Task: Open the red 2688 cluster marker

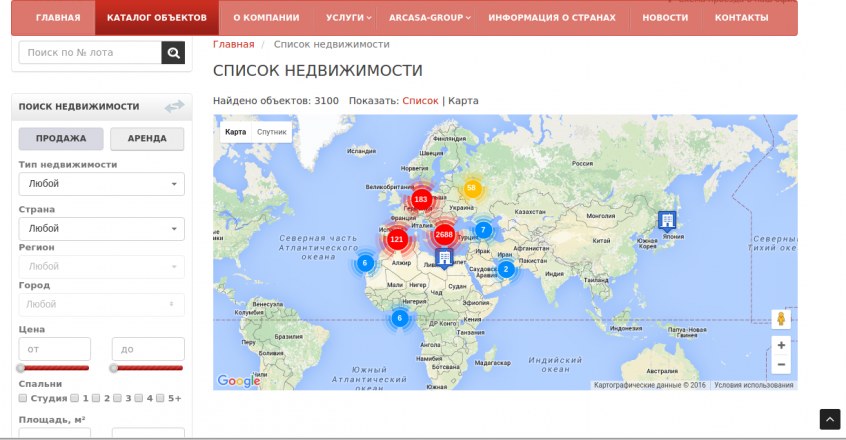Action: 444,235
